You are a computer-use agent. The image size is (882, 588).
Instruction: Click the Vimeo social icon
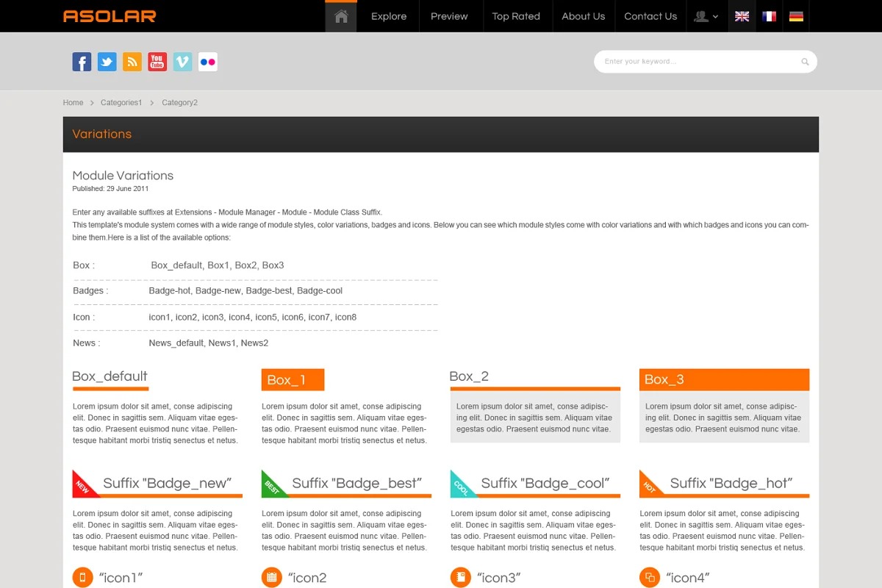183,62
